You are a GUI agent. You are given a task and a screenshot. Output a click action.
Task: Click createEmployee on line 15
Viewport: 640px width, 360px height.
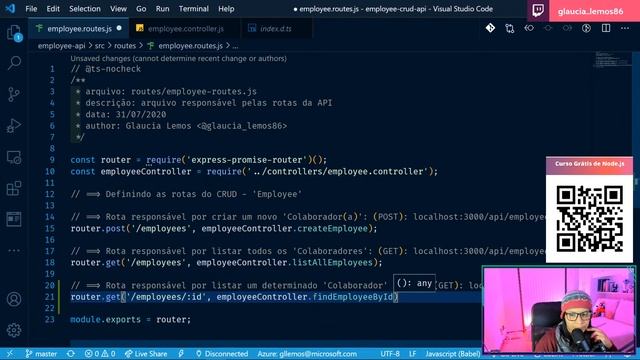point(332,228)
